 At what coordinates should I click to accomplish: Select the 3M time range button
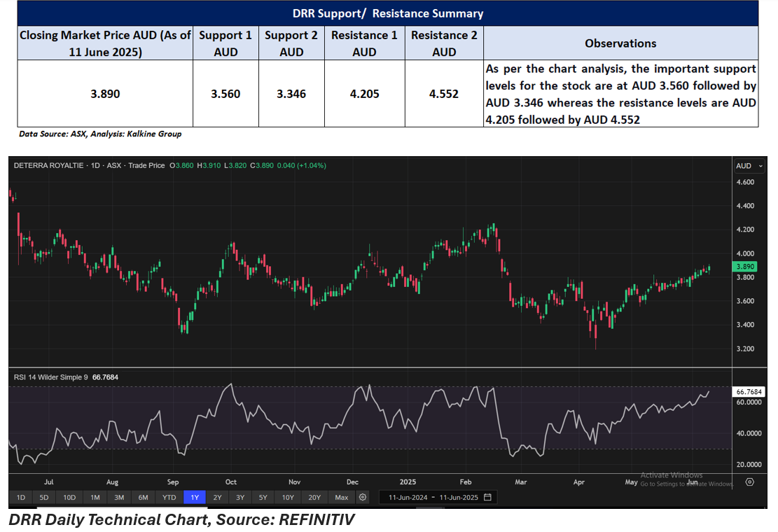click(119, 497)
